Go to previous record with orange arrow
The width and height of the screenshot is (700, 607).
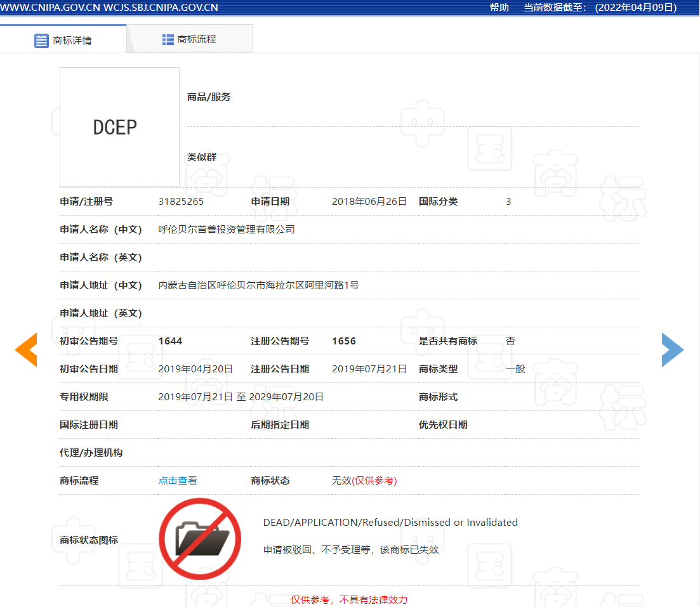[x=26, y=349]
